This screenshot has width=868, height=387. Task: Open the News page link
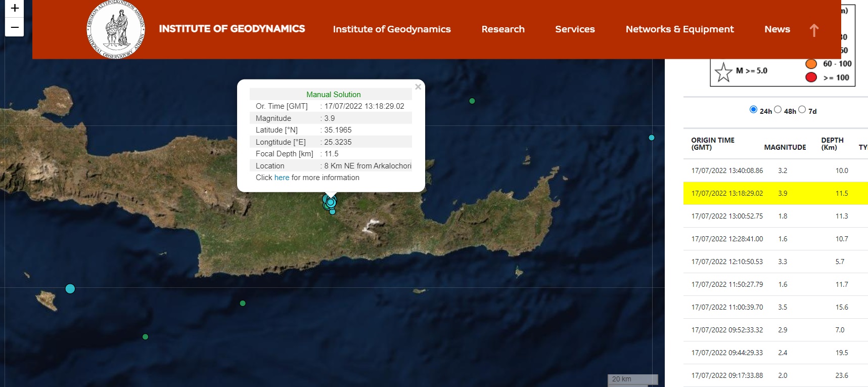click(x=777, y=29)
